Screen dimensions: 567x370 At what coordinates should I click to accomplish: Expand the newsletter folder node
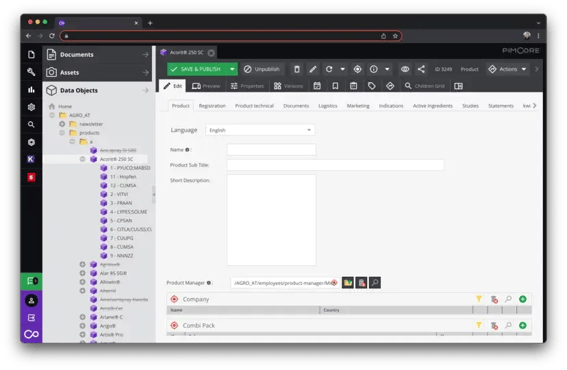click(x=62, y=124)
